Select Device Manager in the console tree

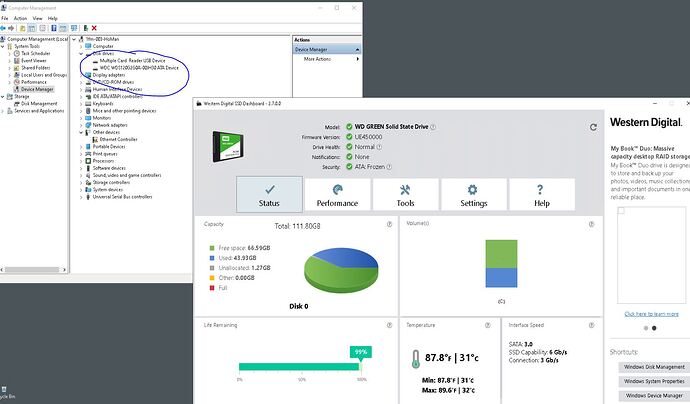(37, 89)
